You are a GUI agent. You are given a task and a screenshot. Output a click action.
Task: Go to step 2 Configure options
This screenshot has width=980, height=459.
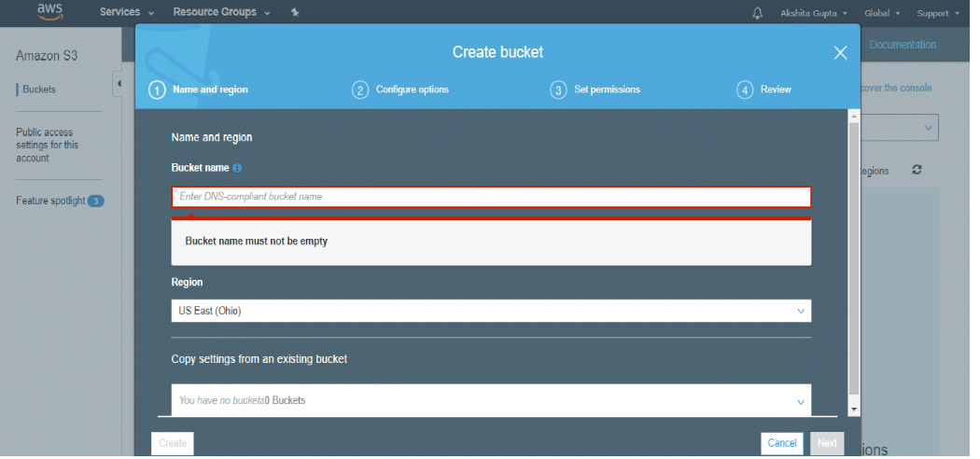[x=400, y=90]
